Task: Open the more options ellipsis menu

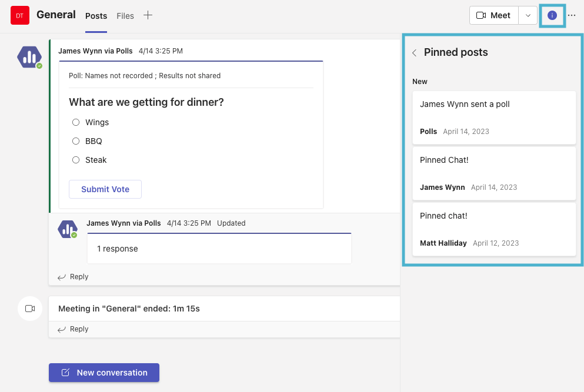Action: tap(572, 15)
